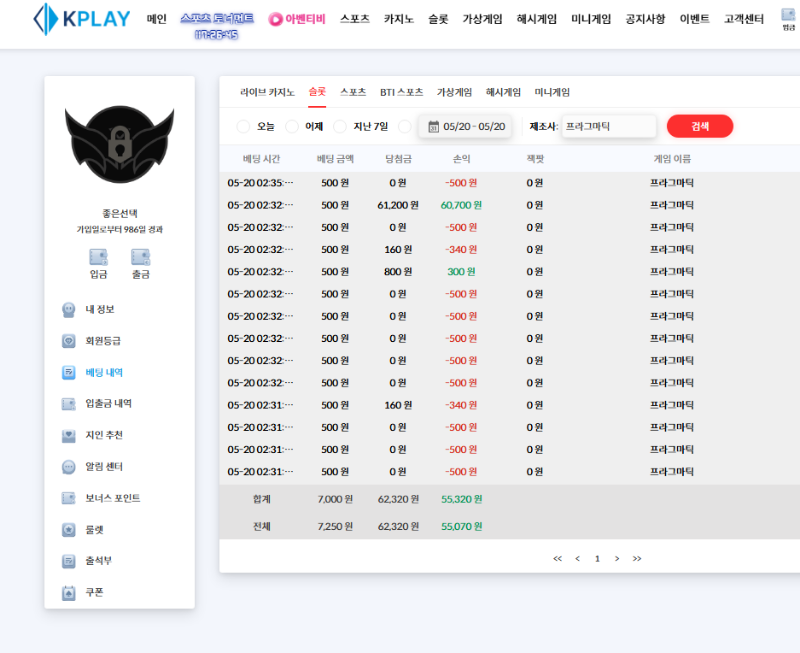The image size is (800, 653).
Task: Click the top-right header wallet icon
Action: (788, 14)
